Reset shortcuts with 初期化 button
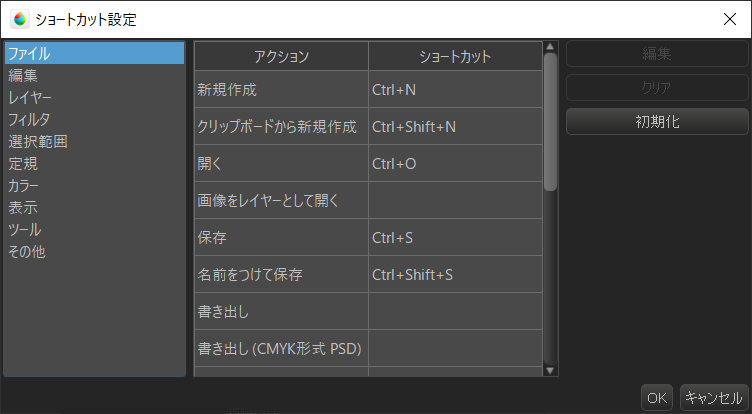752x414 pixels. coord(657,121)
